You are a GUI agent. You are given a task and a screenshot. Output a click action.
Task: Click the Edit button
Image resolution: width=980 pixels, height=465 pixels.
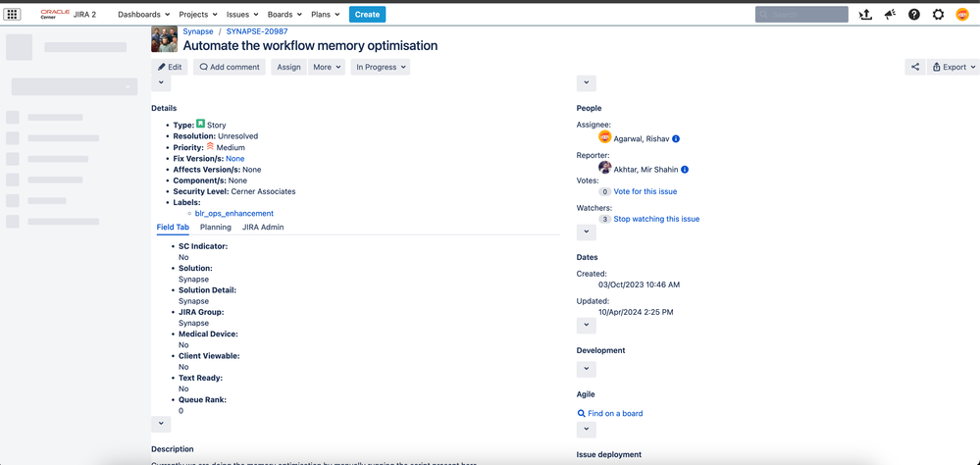pyautogui.click(x=170, y=67)
